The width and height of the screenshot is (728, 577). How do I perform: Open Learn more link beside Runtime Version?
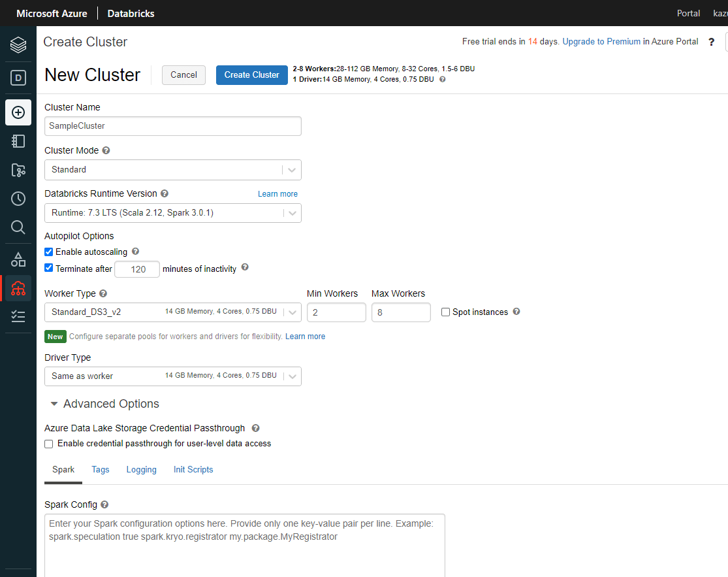[x=277, y=193]
